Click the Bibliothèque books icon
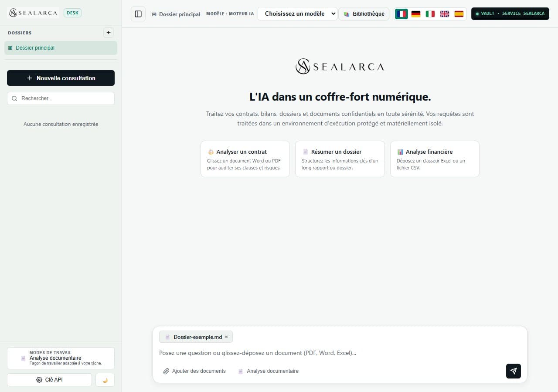This screenshot has height=392, width=558. pyautogui.click(x=347, y=14)
